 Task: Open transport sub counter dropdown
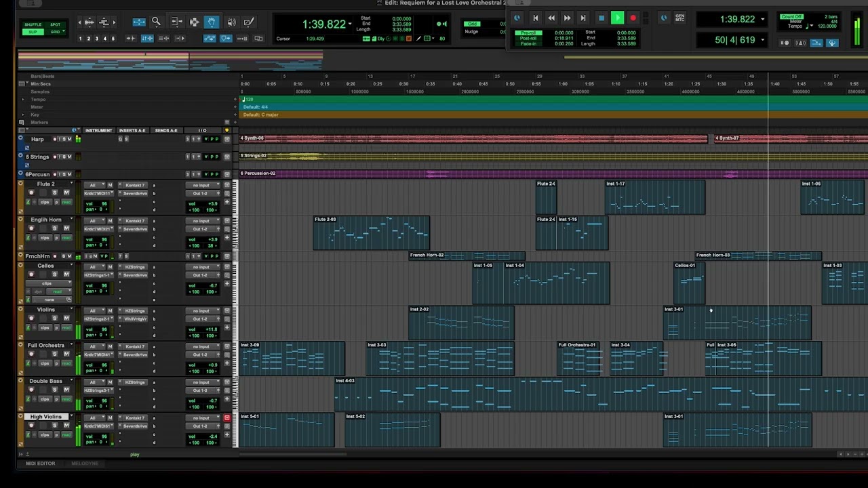[762, 39]
